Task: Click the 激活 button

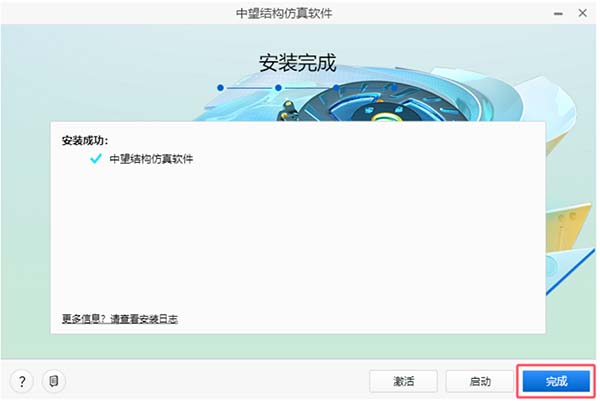Action: tap(403, 381)
